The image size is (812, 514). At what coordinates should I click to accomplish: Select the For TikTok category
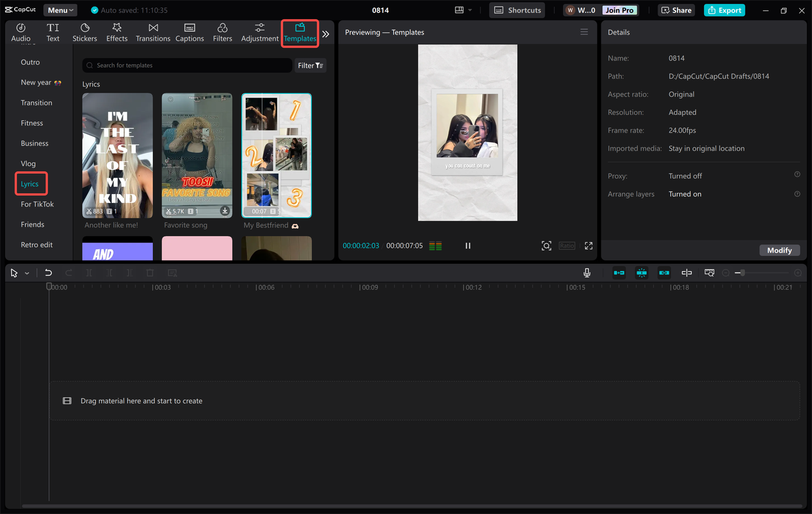[x=37, y=204]
